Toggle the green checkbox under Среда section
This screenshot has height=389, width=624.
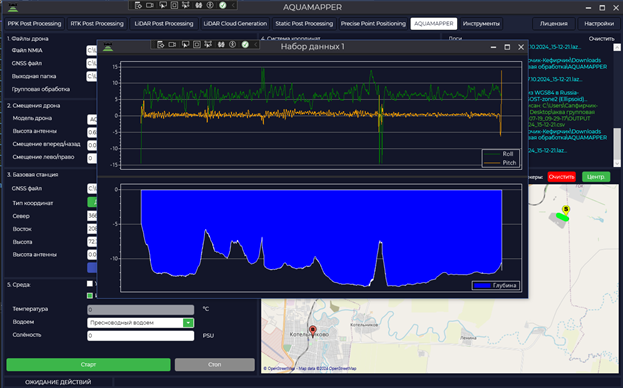click(x=90, y=295)
